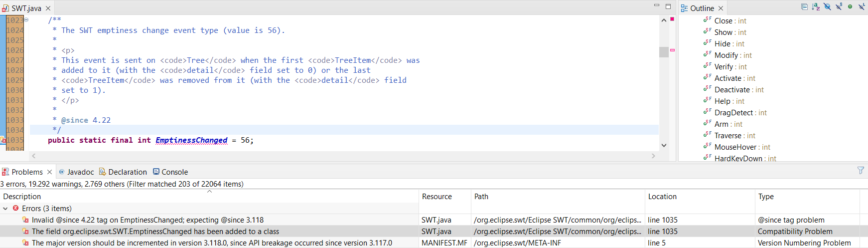Select the Version Numbering Problem row in MANIFEST.MF
868x248 pixels.
click(212, 243)
